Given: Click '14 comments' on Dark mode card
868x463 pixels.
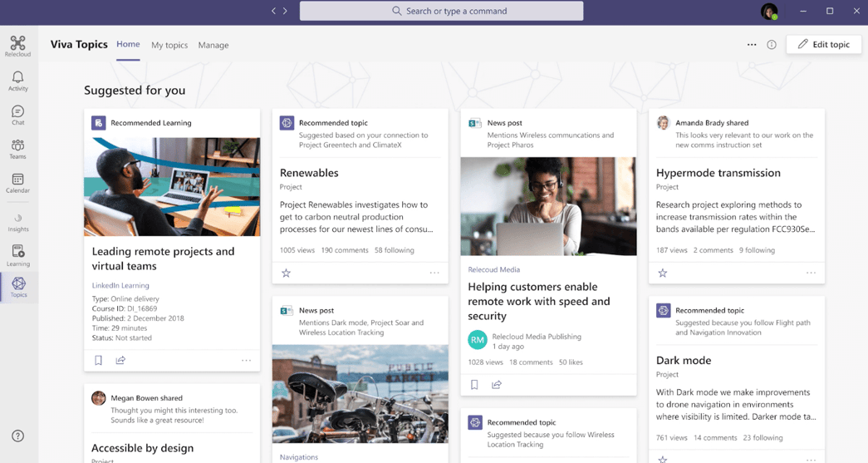Looking at the screenshot, I should point(715,438).
